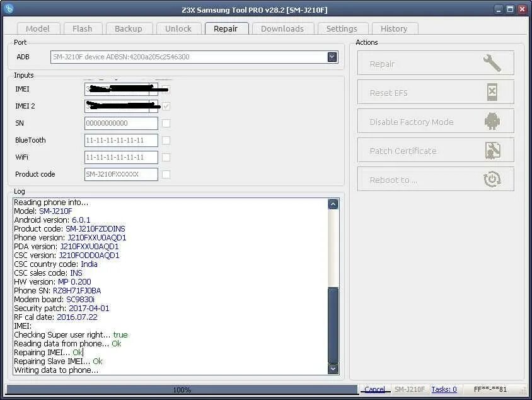Click the Reset EFS button
Screen dimensions: 532x400
coord(436,92)
